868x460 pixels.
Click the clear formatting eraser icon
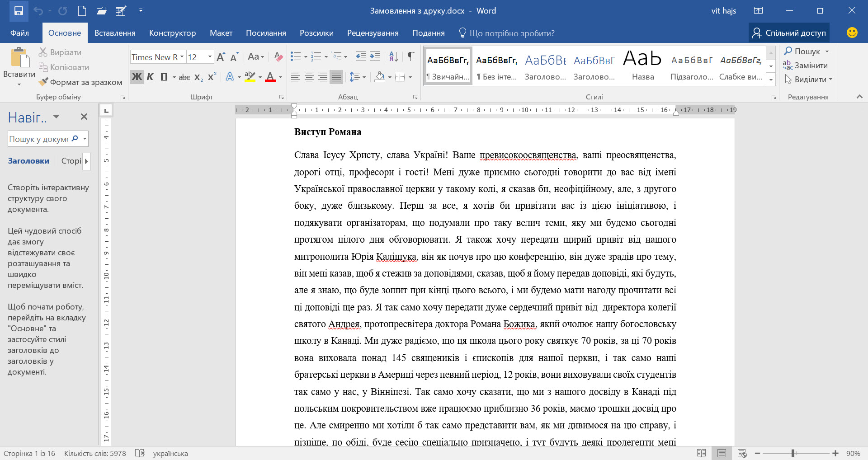pos(278,57)
